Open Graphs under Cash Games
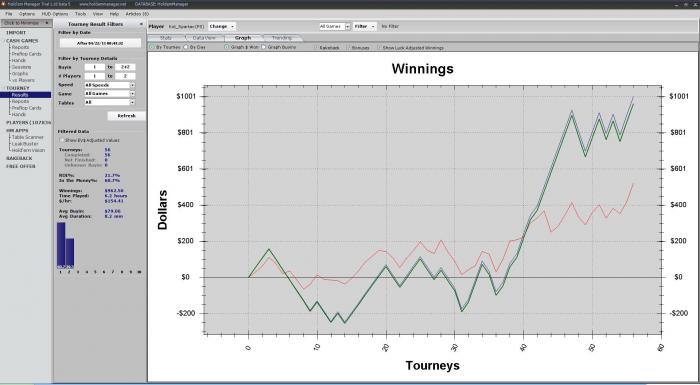 coord(20,74)
